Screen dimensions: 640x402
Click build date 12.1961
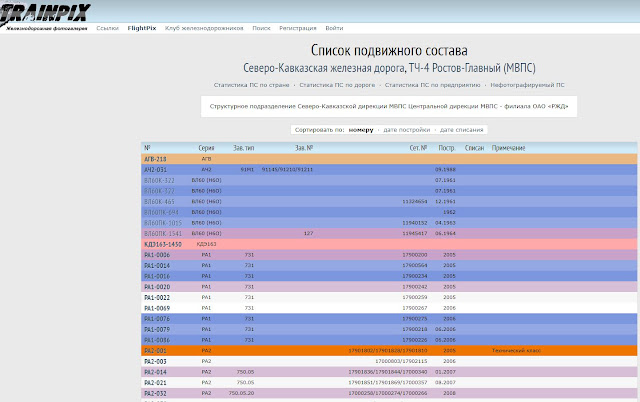[445, 202]
